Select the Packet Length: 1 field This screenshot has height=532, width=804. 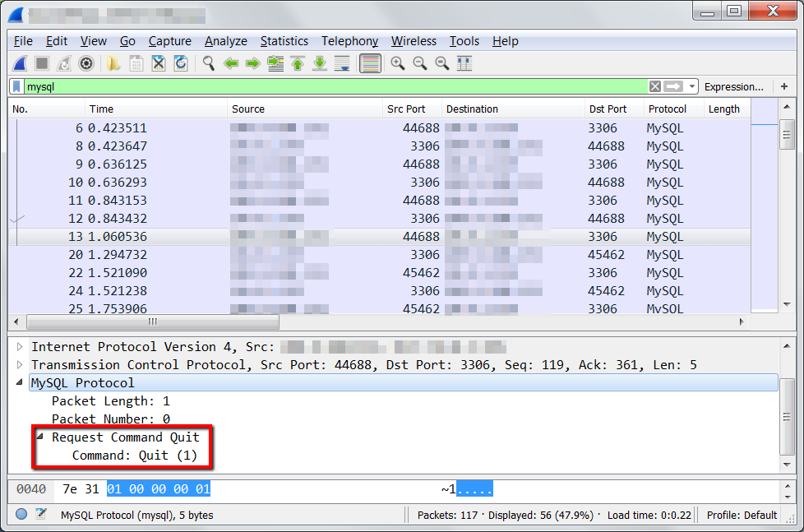tap(111, 401)
